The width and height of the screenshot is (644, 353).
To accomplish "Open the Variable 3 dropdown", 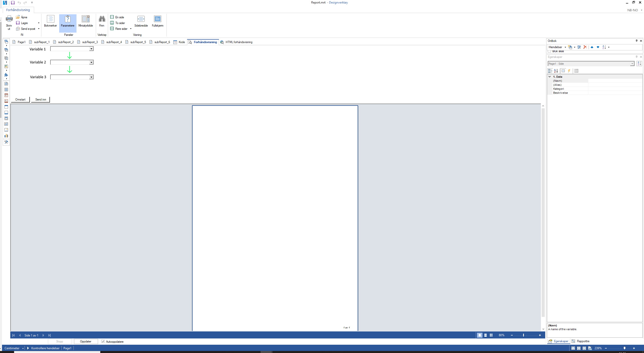I will pos(92,77).
